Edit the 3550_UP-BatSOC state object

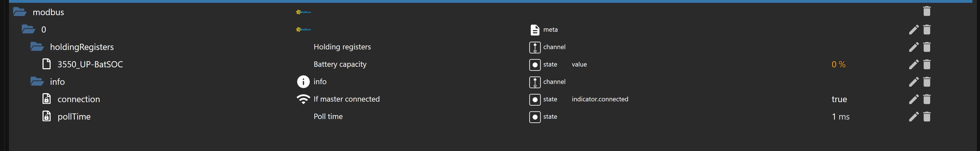point(914,65)
